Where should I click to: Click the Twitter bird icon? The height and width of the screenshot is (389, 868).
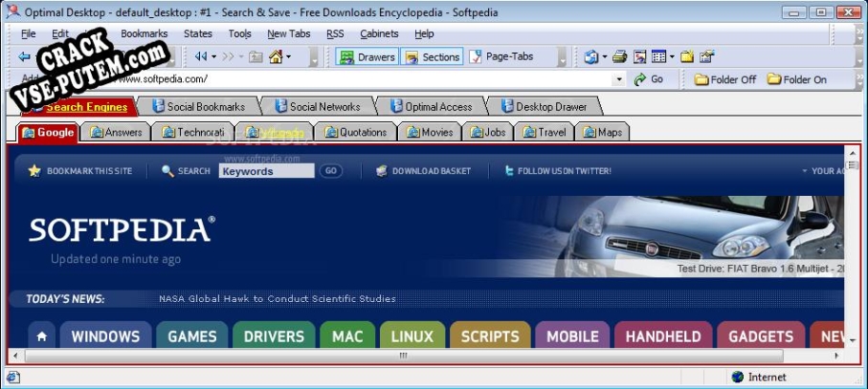coord(509,171)
